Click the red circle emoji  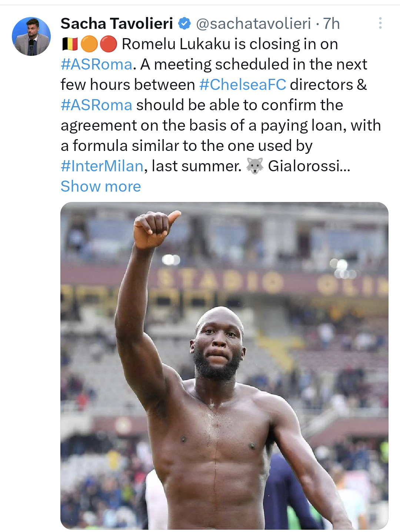(109, 44)
